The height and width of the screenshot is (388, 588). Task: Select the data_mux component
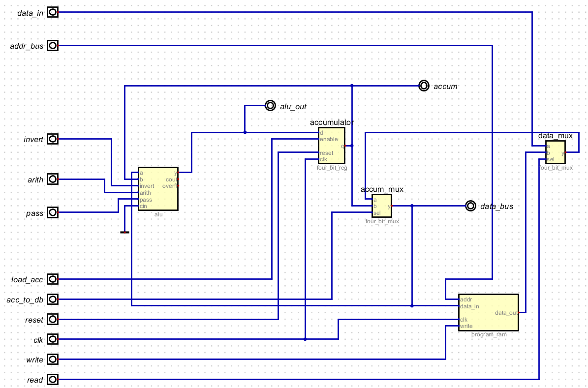click(x=555, y=151)
